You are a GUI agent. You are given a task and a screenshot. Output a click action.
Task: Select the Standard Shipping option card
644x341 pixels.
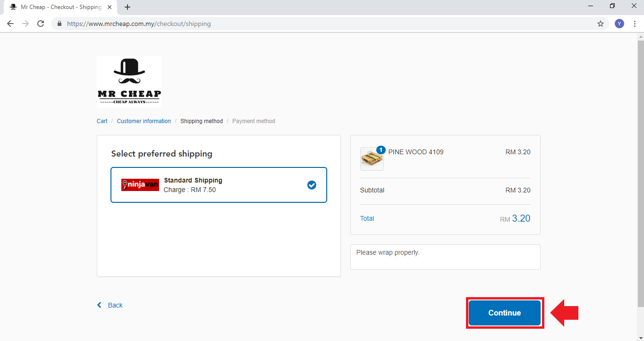click(219, 185)
